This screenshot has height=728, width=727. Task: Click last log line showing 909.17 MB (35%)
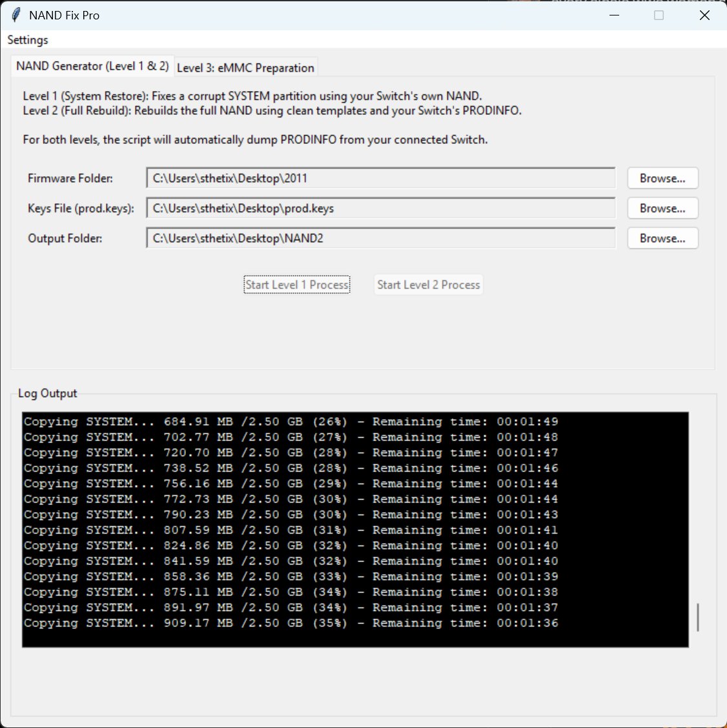pos(291,623)
